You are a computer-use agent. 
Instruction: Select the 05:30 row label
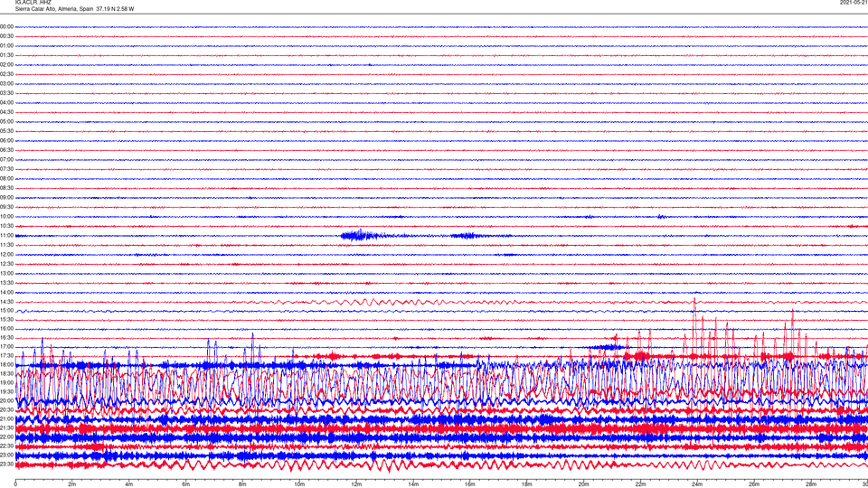tap(6, 131)
